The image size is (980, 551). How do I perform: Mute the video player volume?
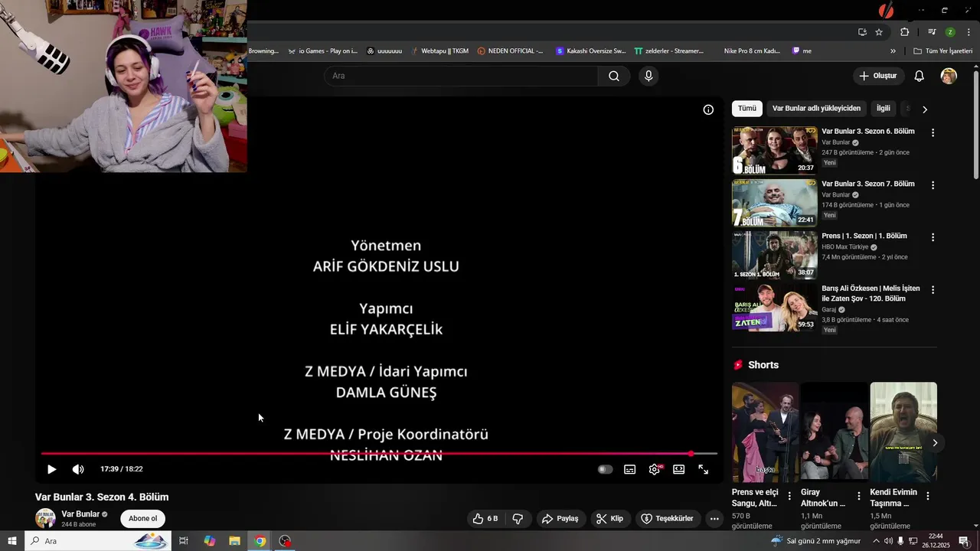click(x=78, y=469)
